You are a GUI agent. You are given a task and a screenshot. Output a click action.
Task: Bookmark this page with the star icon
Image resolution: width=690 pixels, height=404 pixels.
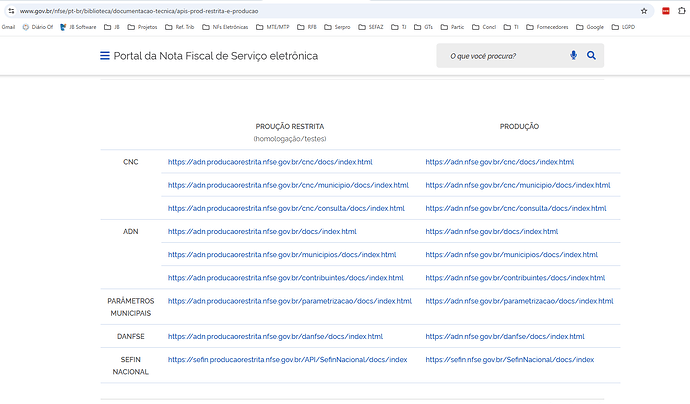pos(644,10)
